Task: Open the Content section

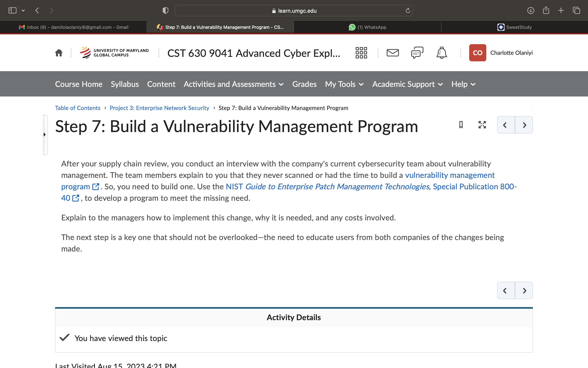Action: tap(161, 84)
